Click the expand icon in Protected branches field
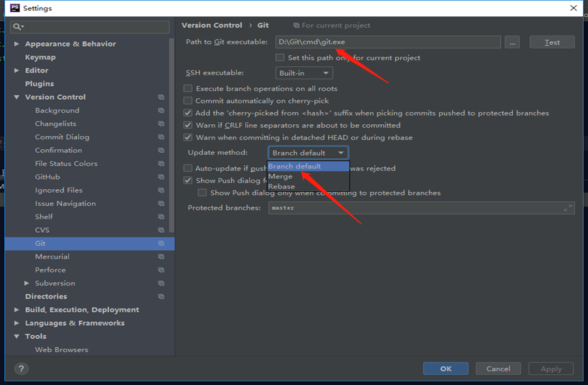588x385 pixels. tap(568, 208)
